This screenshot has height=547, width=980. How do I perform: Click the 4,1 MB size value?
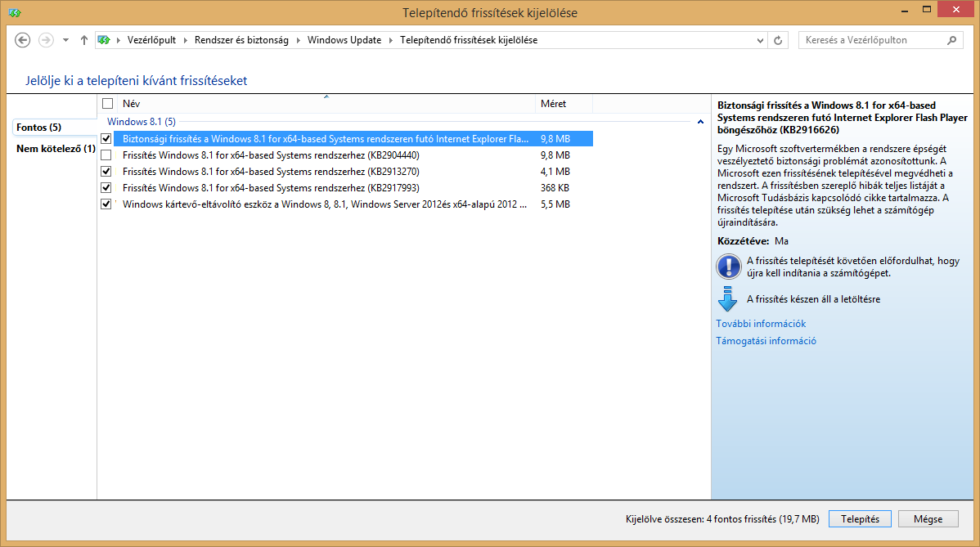click(555, 171)
